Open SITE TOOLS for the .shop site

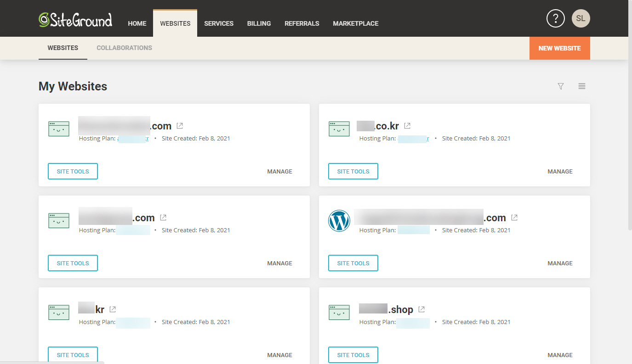pos(353,355)
